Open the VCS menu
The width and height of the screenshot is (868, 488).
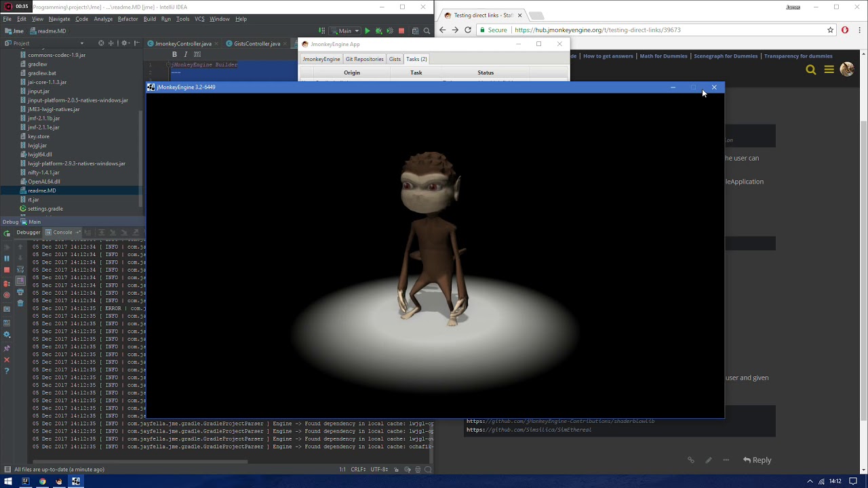click(199, 19)
